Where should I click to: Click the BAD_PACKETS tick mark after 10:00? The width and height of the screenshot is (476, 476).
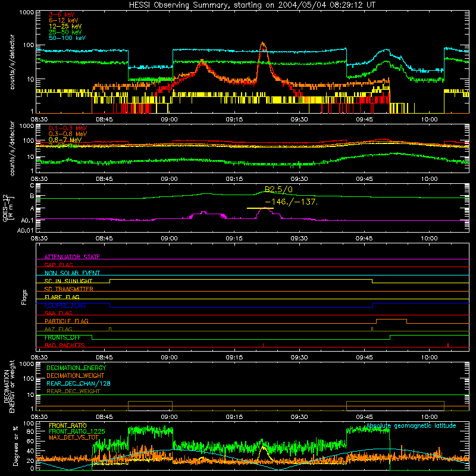point(448,345)
